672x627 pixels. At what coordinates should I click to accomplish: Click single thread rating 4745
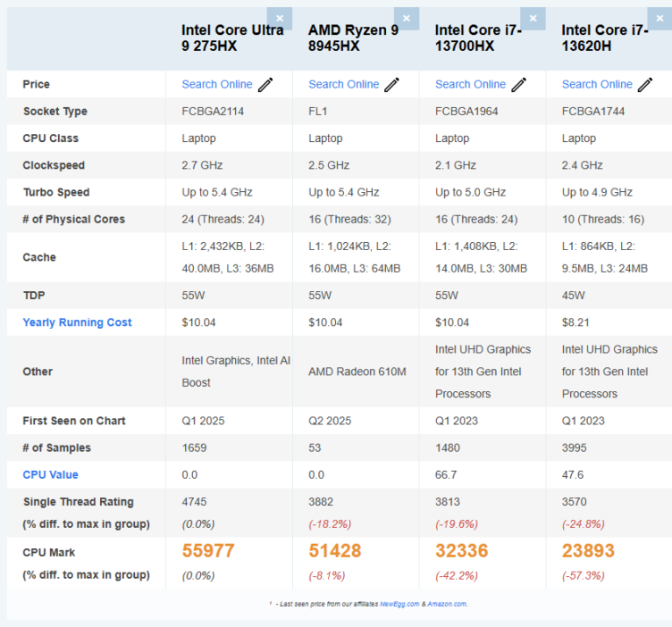[194, 502]
